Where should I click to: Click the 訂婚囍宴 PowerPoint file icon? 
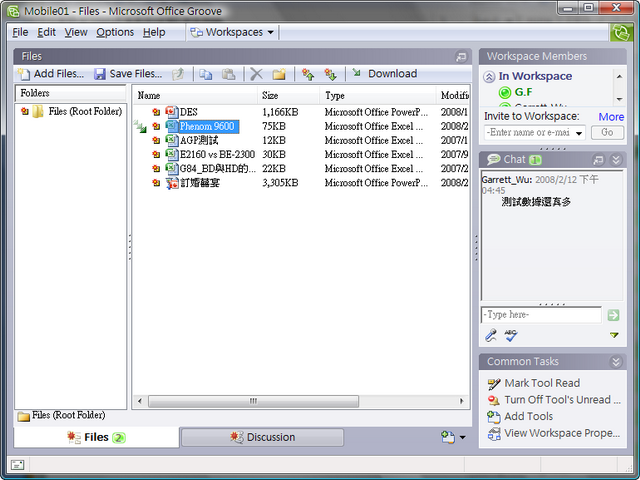pyautogui.click(x=172, y=183)
